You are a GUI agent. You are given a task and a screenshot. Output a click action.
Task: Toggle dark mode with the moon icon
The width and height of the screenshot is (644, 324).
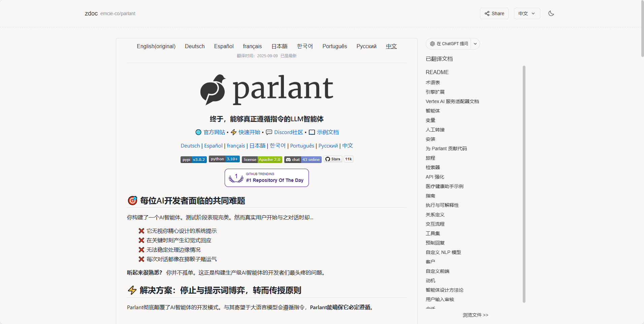[x=551, y=13]
